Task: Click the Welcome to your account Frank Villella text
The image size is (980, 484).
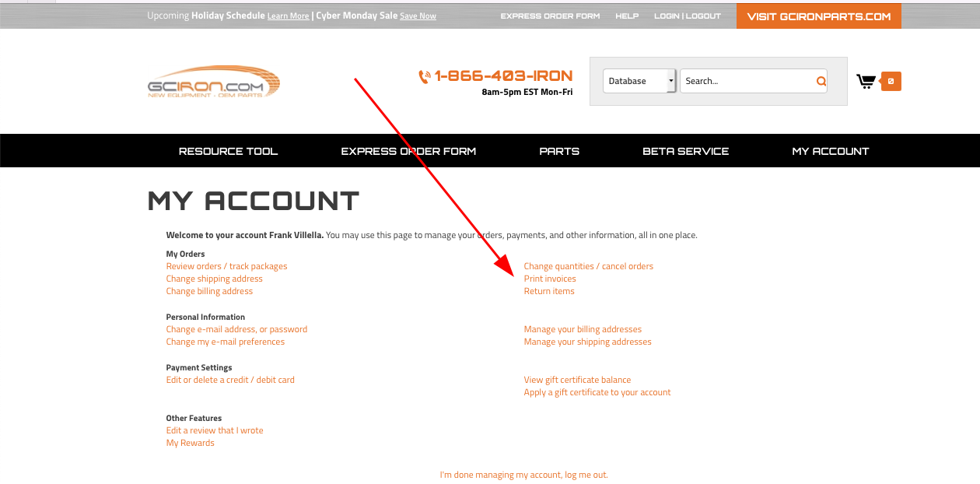Action: pos(245,235)
